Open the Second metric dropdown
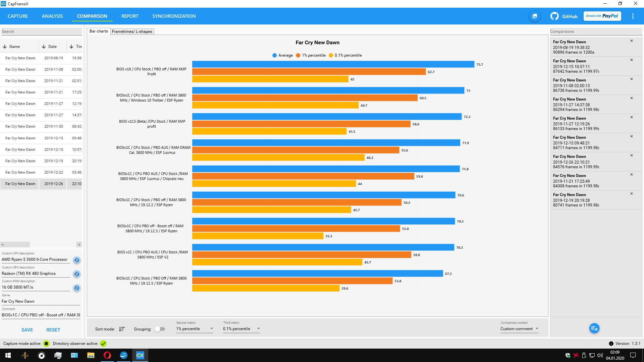Screen dimensions: 644x362 [x=195, y=329]
